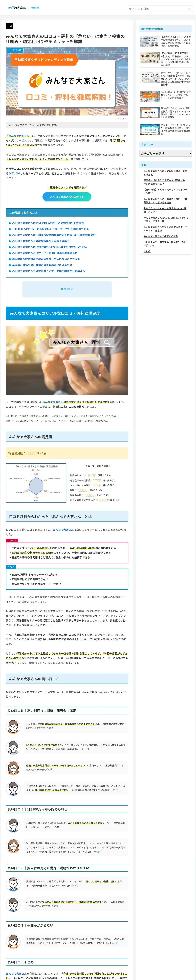Click the BAD label tag
196x980 pixels.
coord(11,567)
